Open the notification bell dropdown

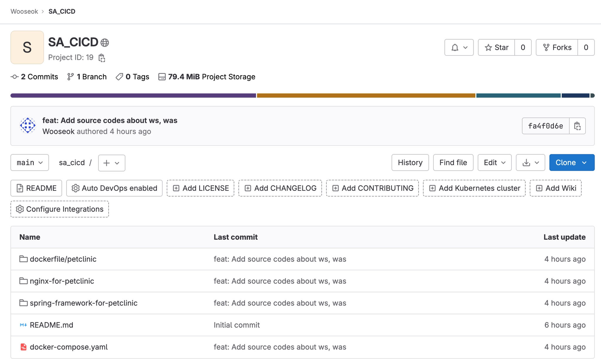pos(459,48)
